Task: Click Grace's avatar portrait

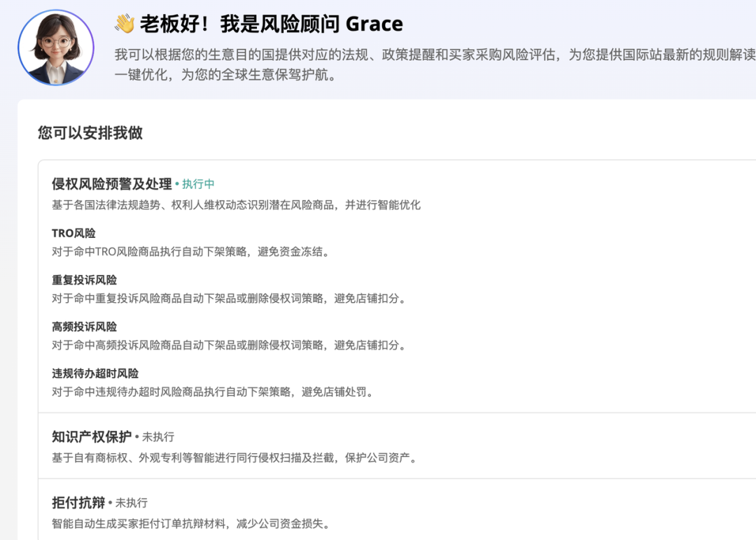Action: tap(56, 48)
